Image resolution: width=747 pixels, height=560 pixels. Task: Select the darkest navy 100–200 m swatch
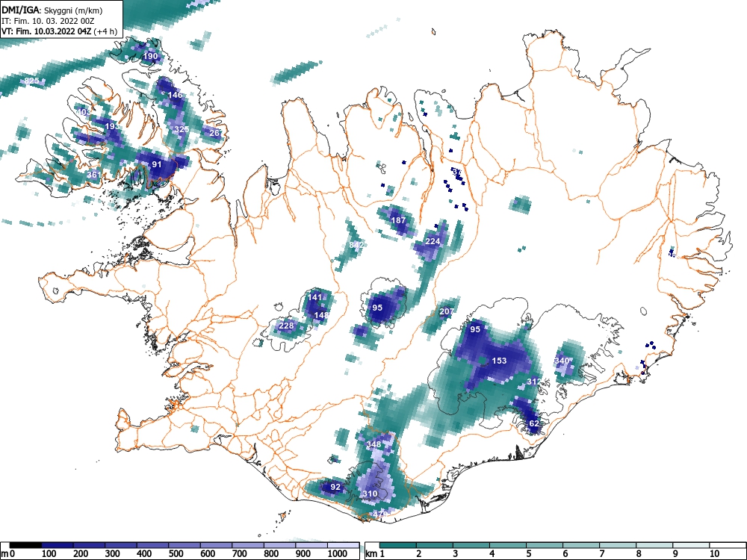coord(58,545)
